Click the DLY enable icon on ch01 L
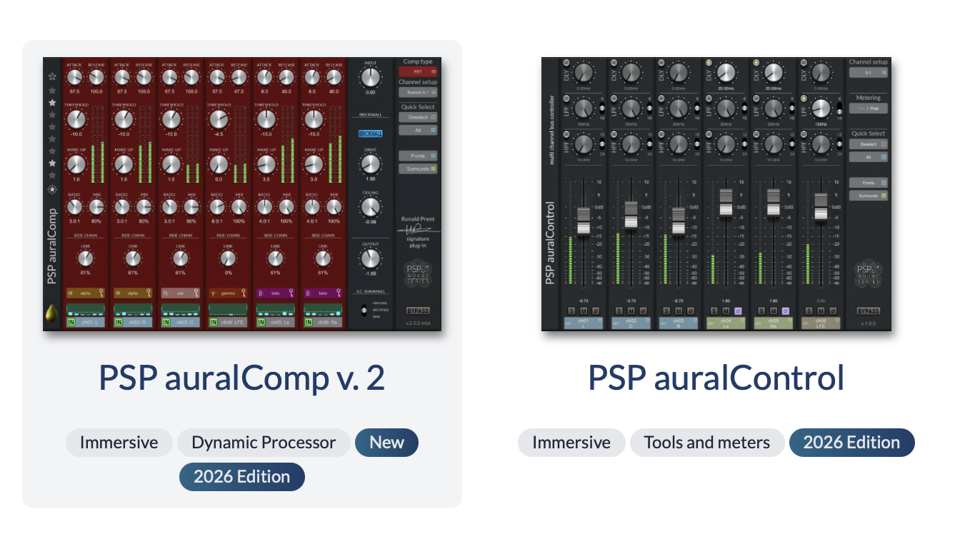This screenshot has width=980, height=544. pyautogui.click(x=566, y=62)
